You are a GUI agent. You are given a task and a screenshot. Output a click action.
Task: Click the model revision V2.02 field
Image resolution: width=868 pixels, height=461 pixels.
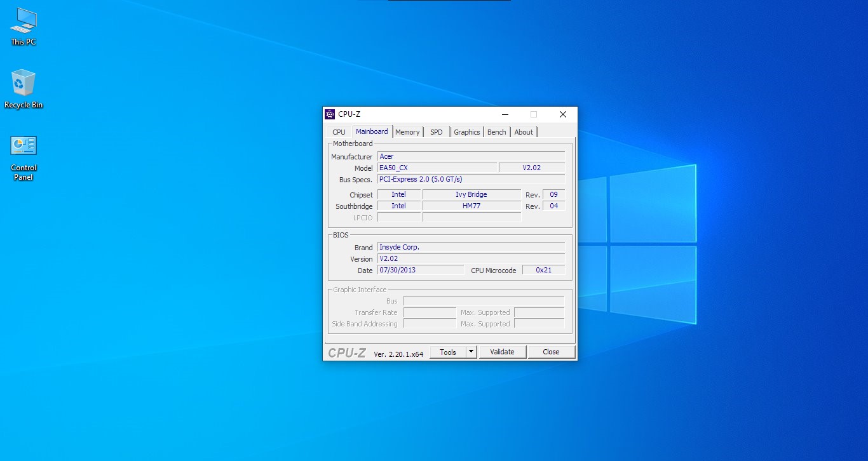(532, 168)
